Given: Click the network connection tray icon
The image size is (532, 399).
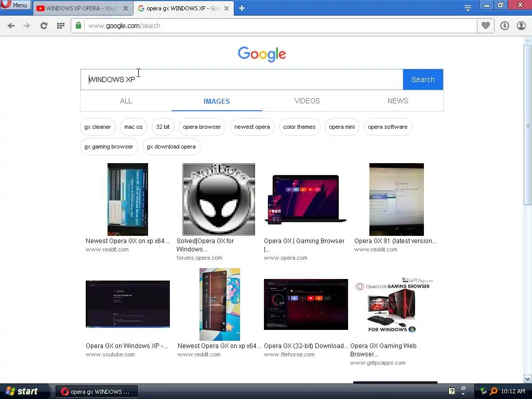Looking at the screenshot, I should pyautogui.click(x=484, y=391).
